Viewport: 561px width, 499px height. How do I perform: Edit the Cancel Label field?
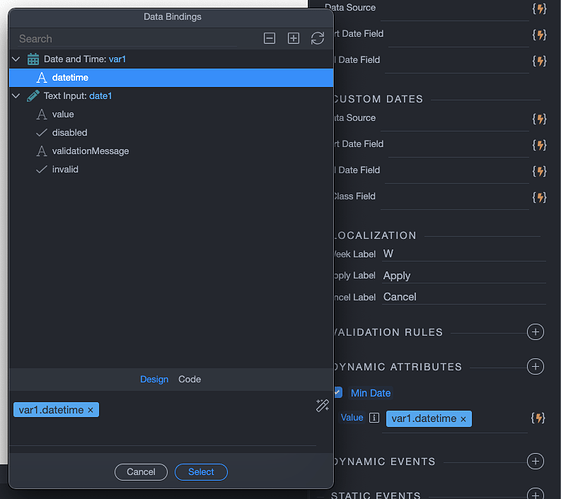pyautogui.click(x=464, y=297)
